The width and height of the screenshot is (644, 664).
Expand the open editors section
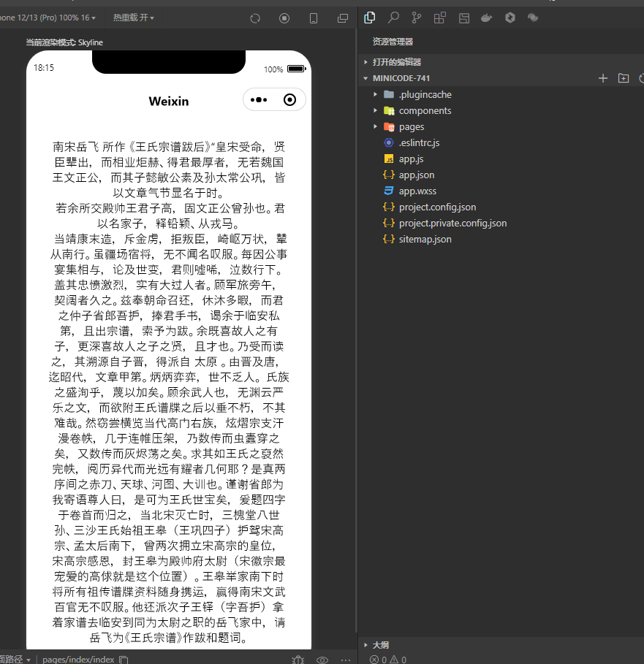[x=501, y=62]
